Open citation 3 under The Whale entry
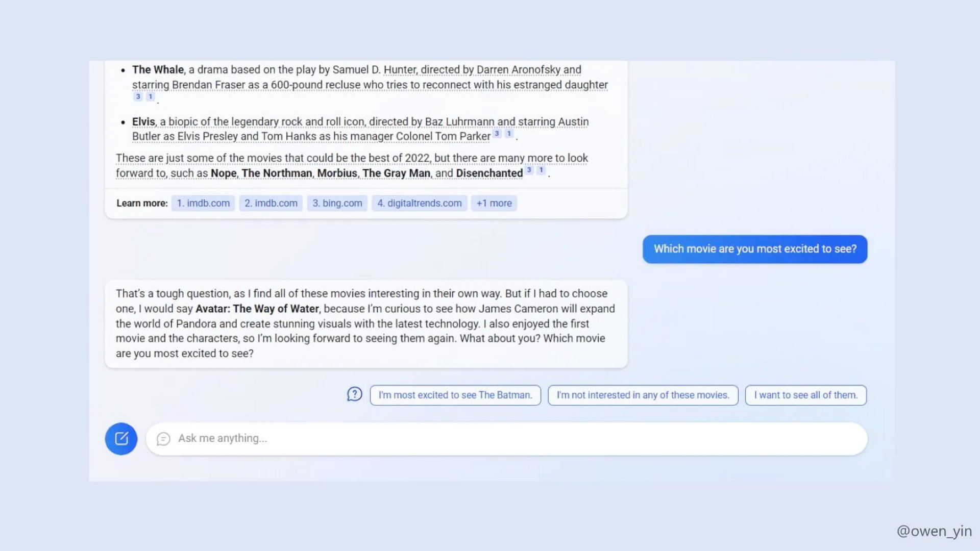 138,97
